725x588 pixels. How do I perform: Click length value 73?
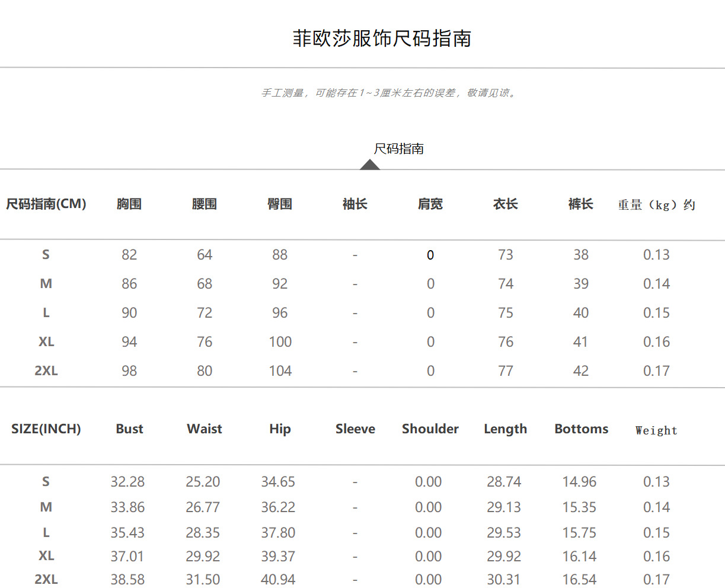tap(506, 255)
